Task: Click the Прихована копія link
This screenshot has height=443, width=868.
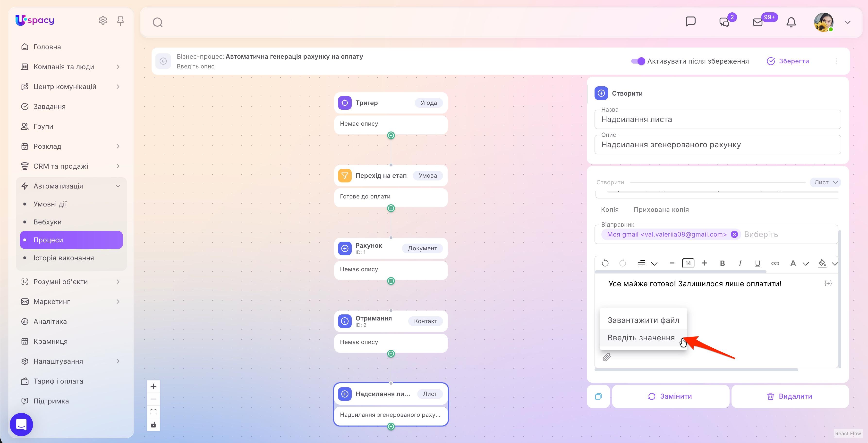Action: [x=661, y=210]
